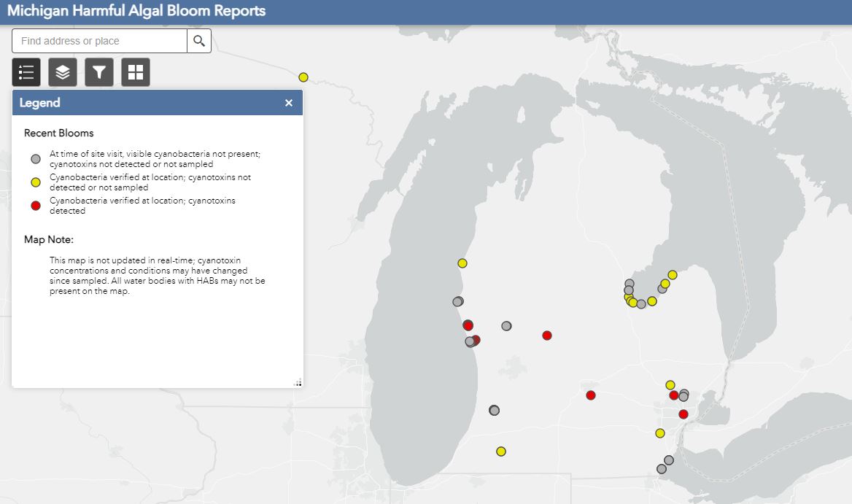Select the northernmost yellow marker on Saginaw Bay

click(x=673, y=275)
